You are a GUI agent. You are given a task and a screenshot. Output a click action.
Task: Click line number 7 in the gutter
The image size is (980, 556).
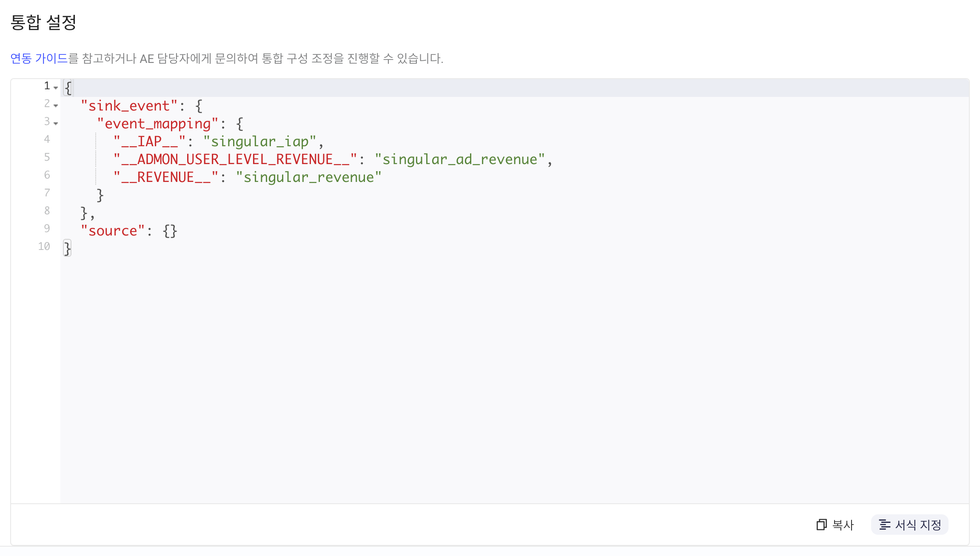(x=47, y=193)
